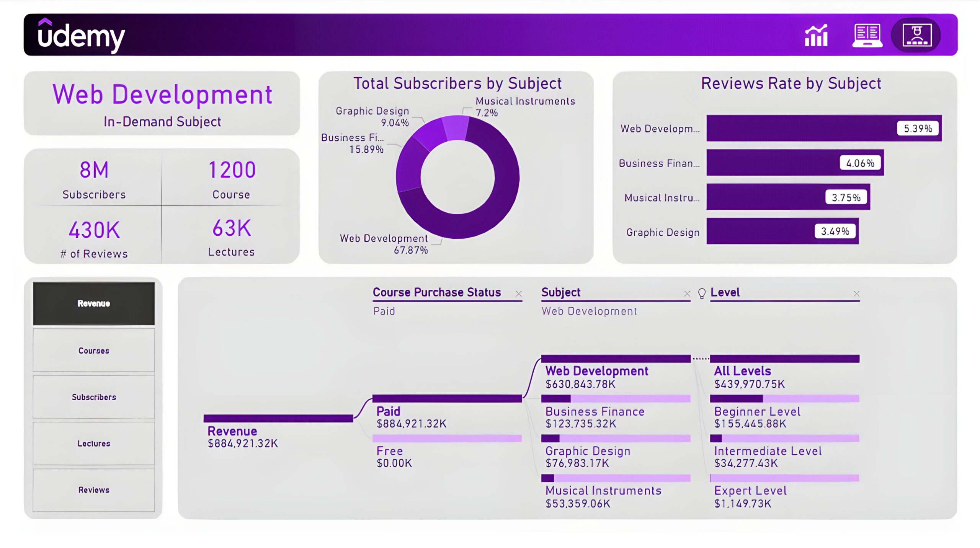Switch to the Revenue metric
Viewport: 980px width, 548px height.
coord(94,303)
